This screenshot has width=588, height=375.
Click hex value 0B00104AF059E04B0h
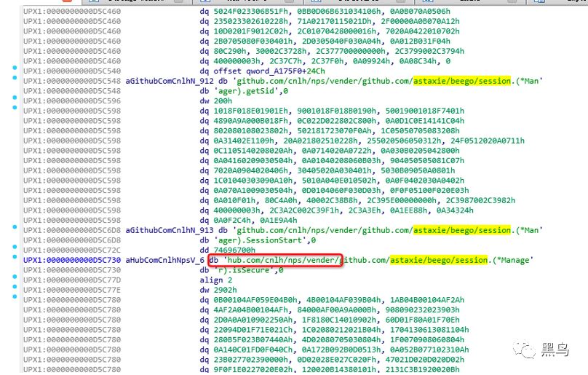coord(255,300)
